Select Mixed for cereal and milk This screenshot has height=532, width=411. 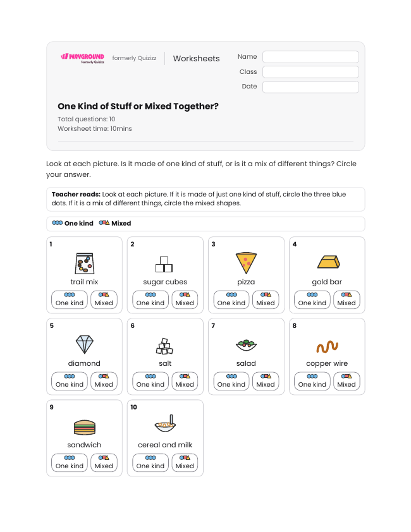click(185, 462)
